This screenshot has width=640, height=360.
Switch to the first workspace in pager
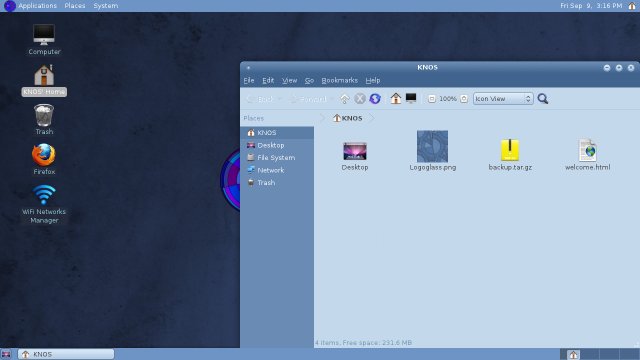570,354
